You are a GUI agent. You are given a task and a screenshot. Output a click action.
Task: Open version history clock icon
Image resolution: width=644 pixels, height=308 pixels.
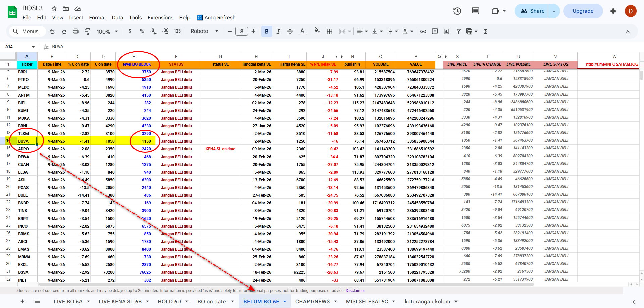pyautogui.click(x=457, y=11)
